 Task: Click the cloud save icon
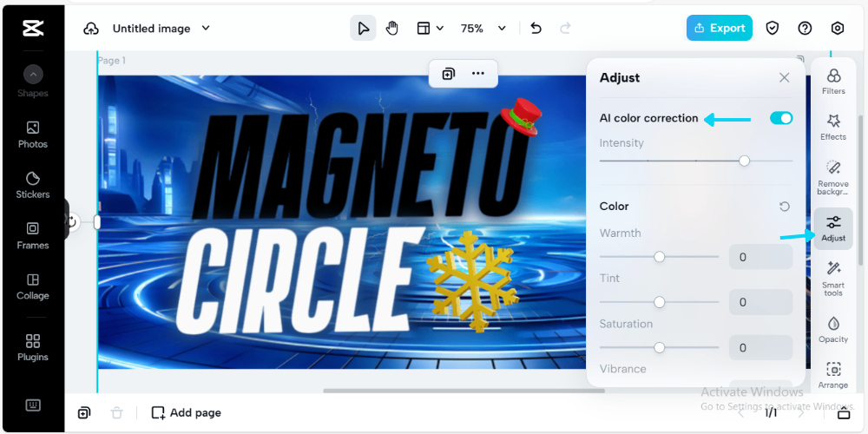tap(91, 29)
